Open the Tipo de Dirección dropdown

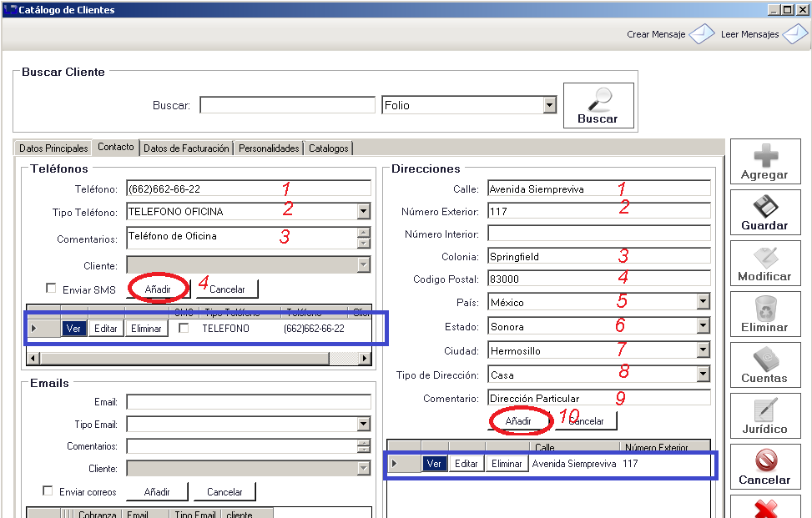[703, 375]
